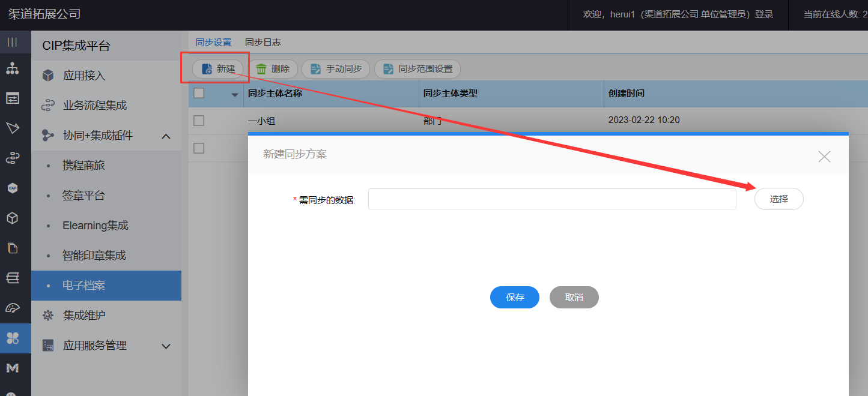Click the 选择 button beside the data field
The height and width of the screenshot is (396, 868).
click(x=778, y=199)
